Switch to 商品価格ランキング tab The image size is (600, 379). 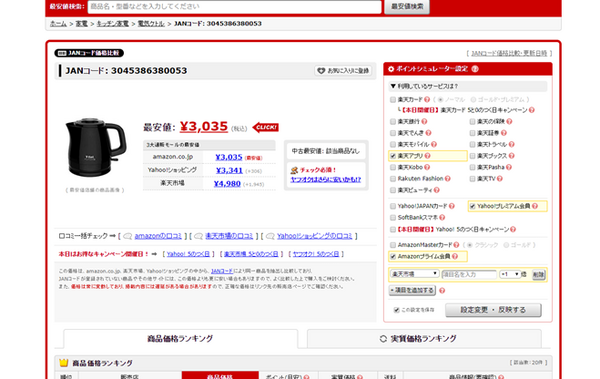[180, 339]
